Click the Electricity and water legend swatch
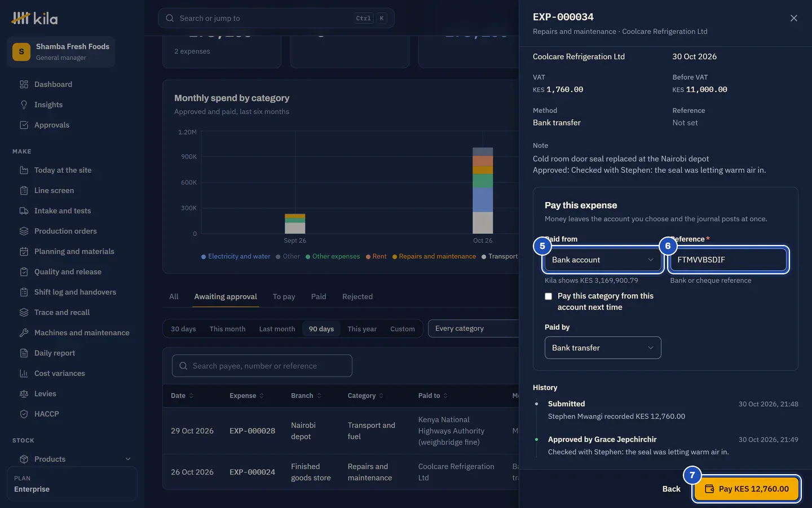The image size is (812, 508). [204, 257]
